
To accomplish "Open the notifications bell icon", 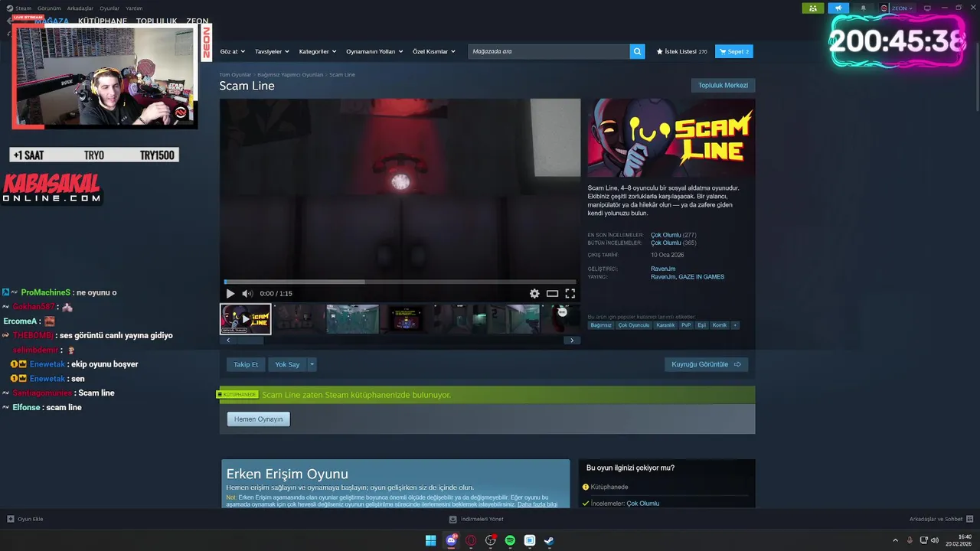I will [x=864, y=8].
